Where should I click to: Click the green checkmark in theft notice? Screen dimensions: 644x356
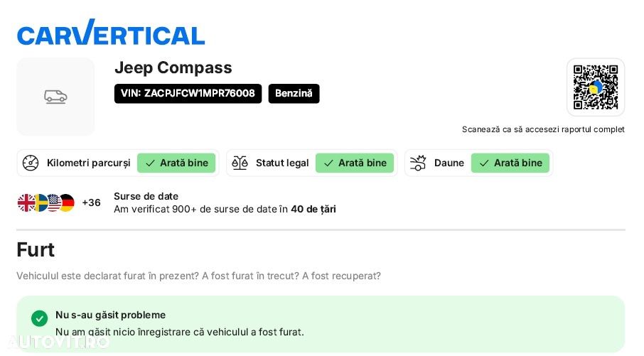(x=40, y=318)
